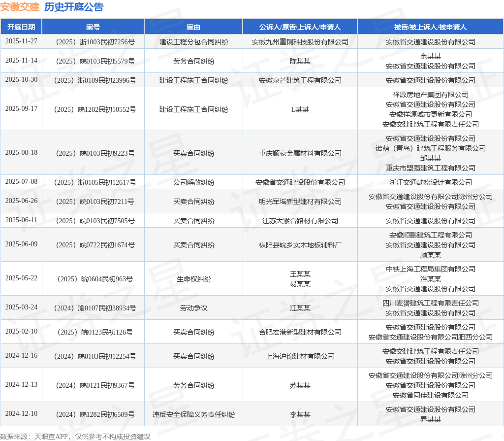Click the 开庭日期 column header
Screen dimensions: 504x441
tap(21, 27)
